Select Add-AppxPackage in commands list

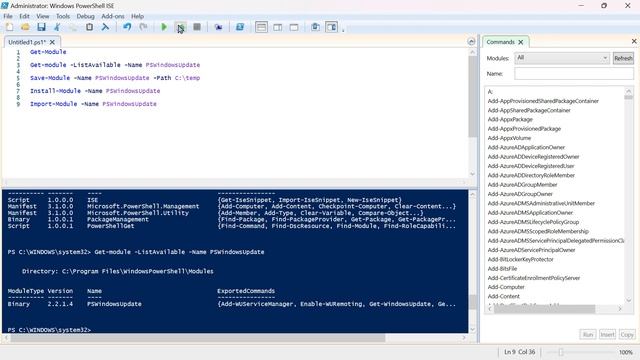coord(510,119)
